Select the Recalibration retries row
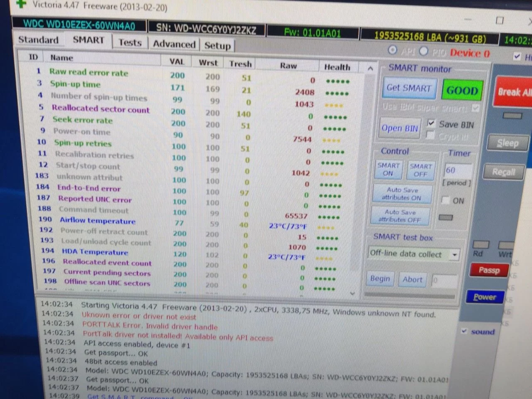The height and width of the screenshot is (399, 532). tap(193, 158)
